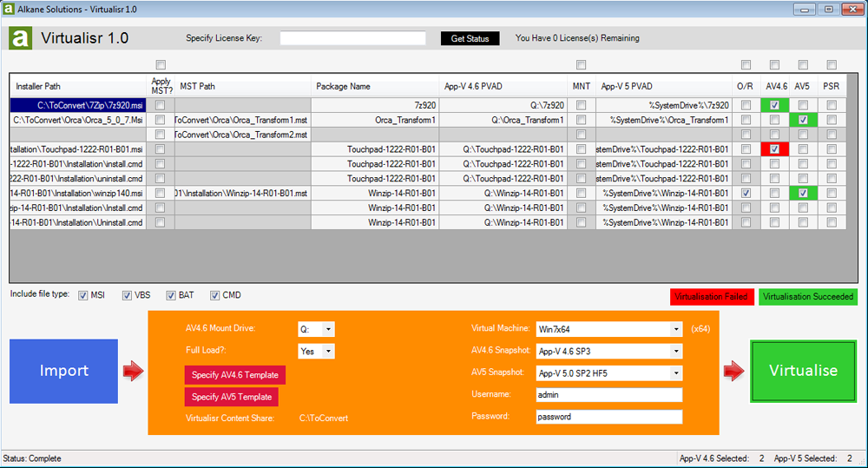Check AV5 for the Winzip Uninstall.cmd row
The image size is (868, 468).
click(x=803, y=222)
